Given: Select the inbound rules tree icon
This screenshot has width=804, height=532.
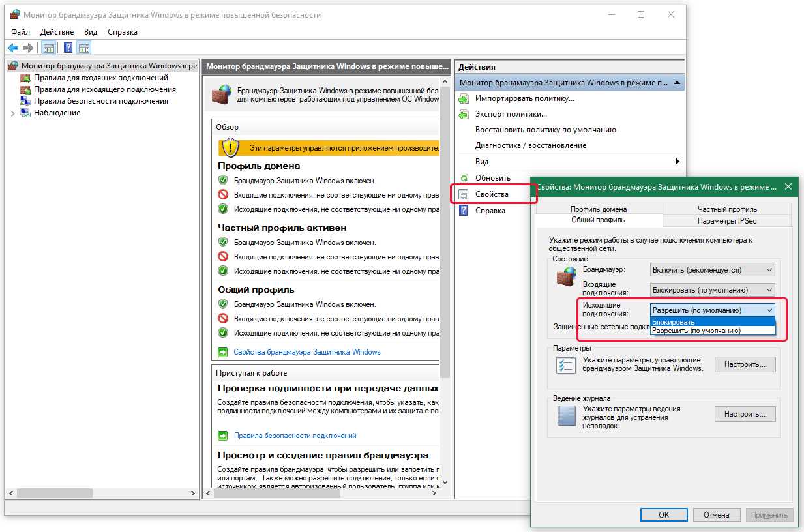Looking at the screenshot, I should point(25,78).
